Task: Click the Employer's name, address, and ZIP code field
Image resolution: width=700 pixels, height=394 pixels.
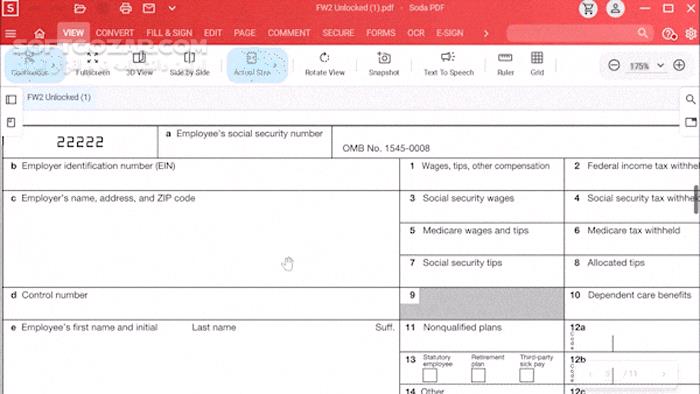Action: (x=201, y=239)
